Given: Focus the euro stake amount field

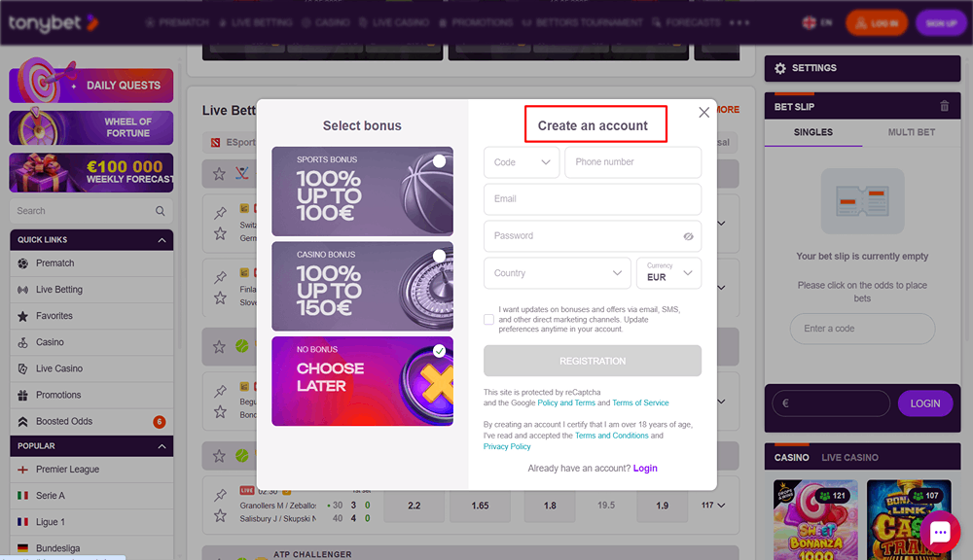Looking at the screenshot, I should point(831,403).
